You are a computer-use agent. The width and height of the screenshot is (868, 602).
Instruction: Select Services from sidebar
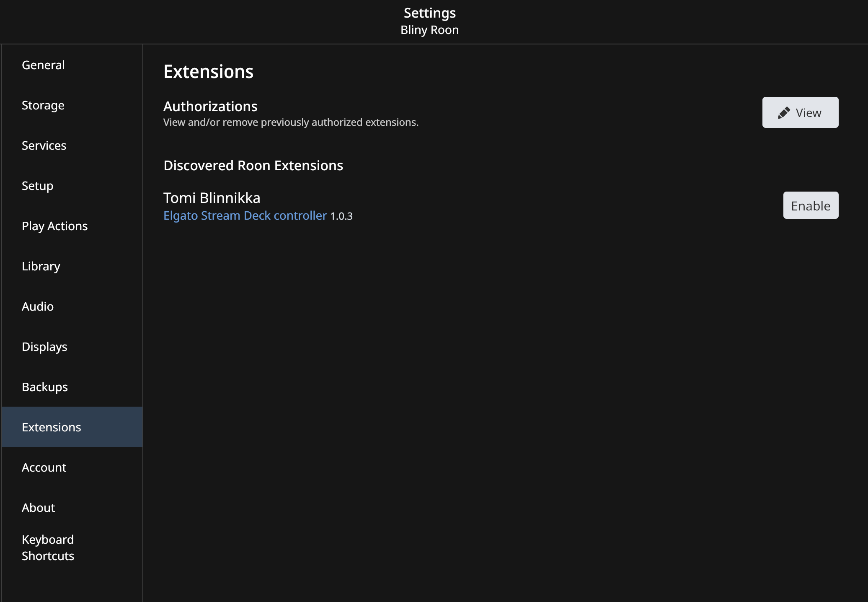44,145
